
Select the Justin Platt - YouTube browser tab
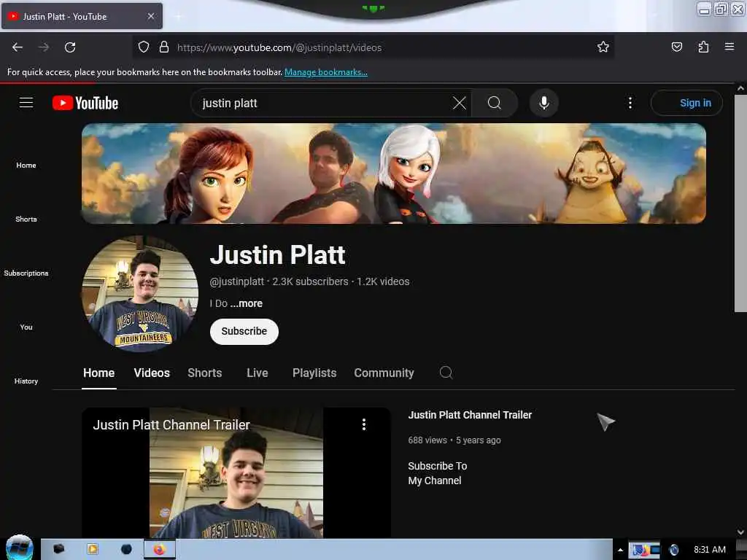[82, 16]
